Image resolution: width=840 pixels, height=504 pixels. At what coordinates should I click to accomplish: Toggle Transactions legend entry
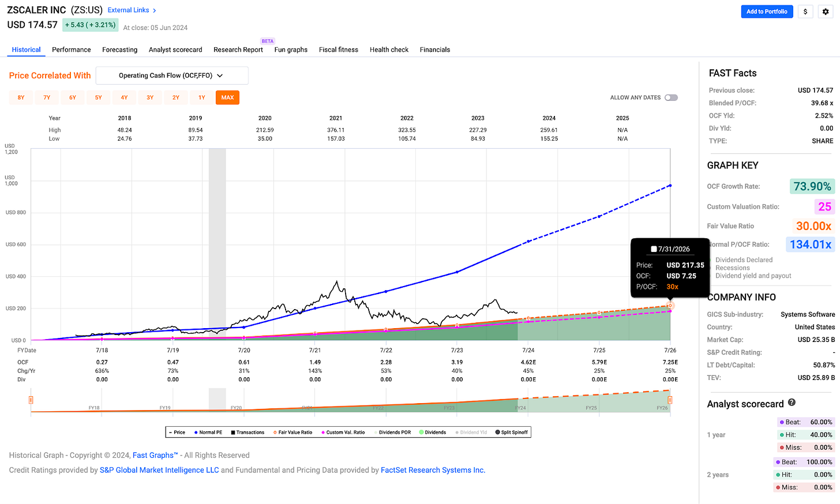[x=247, y=432]
